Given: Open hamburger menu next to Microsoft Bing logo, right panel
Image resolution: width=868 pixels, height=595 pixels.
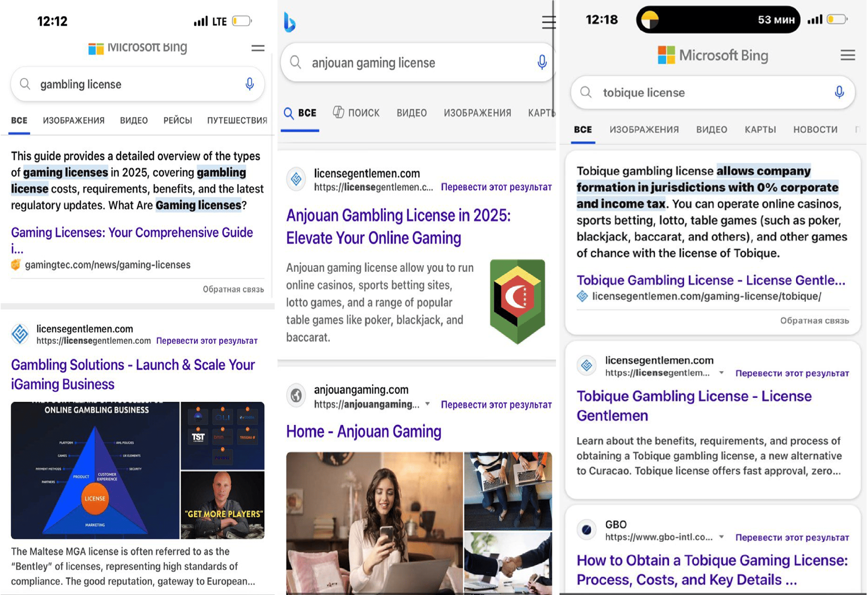Looking at the screenshot, I should [x=847, y=55].
